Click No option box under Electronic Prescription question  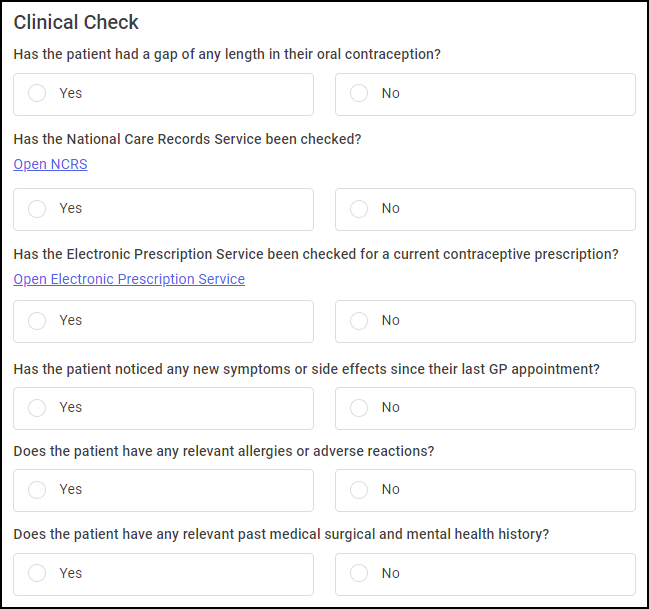coord(485,322)
